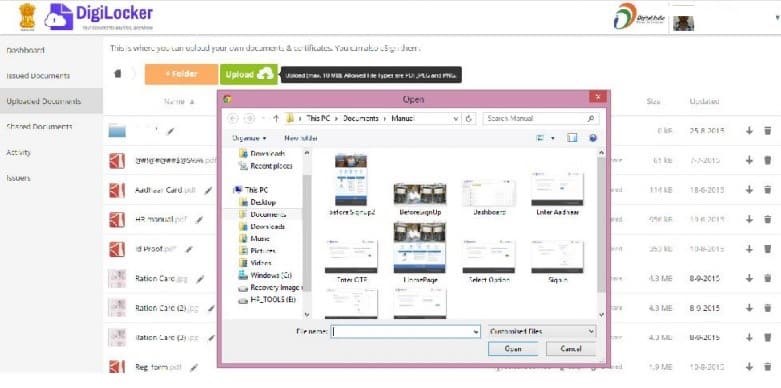This screenshot has height=388, width=781.
Task: Open Activity in the sidebar
Action: (18, 152)
